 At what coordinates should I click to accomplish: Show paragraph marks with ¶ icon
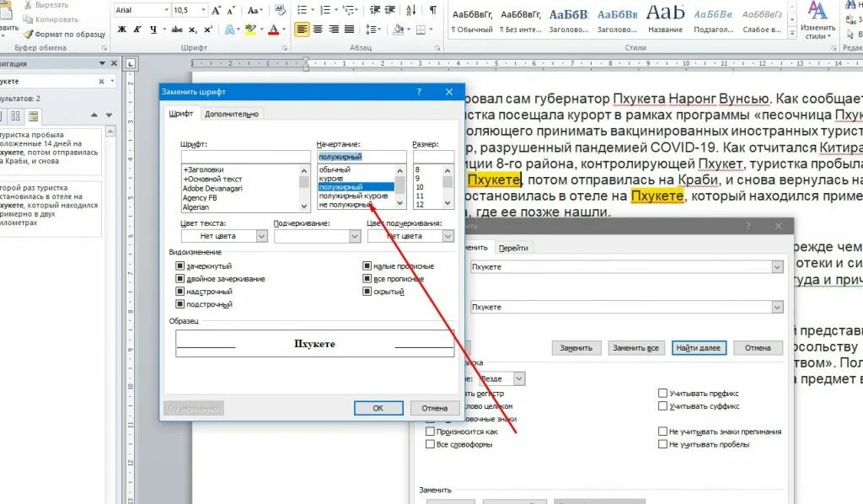(x=433, y=10)
